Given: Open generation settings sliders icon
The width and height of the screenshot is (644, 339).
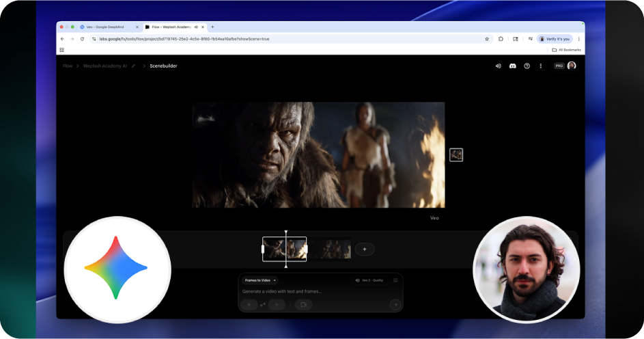Looking at the screenshot, I should click(395, 280).
